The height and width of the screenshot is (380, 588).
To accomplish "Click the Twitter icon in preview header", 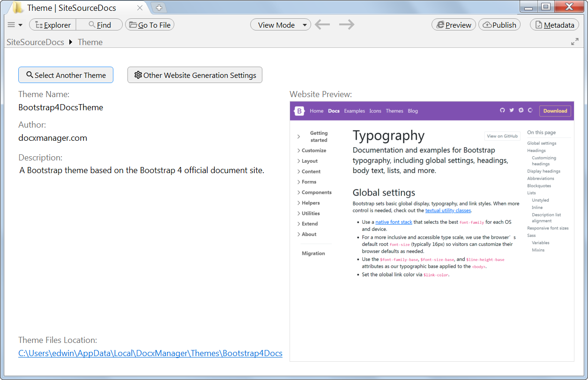I will click(x=512, y=110).
